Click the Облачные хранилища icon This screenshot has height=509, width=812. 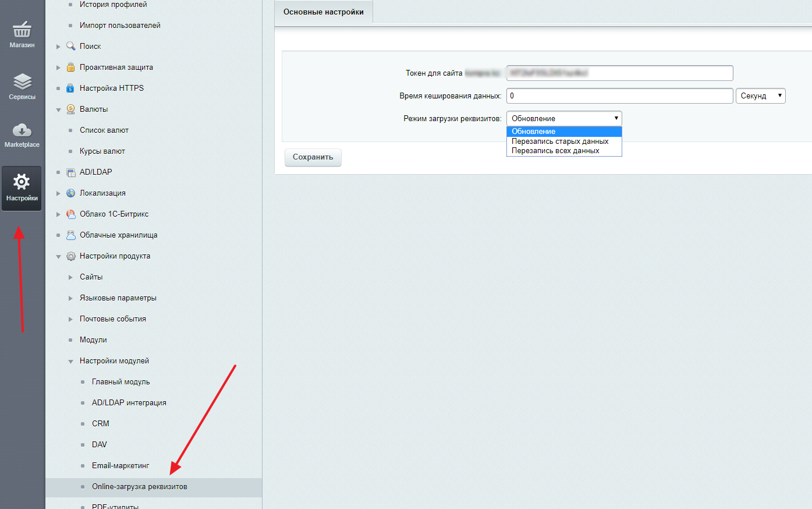tap(71, 235)
